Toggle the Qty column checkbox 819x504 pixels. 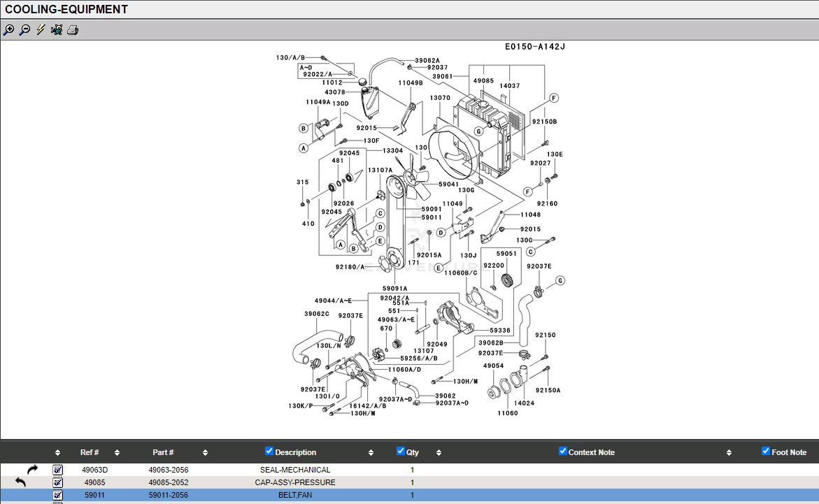tap(401, 452)
